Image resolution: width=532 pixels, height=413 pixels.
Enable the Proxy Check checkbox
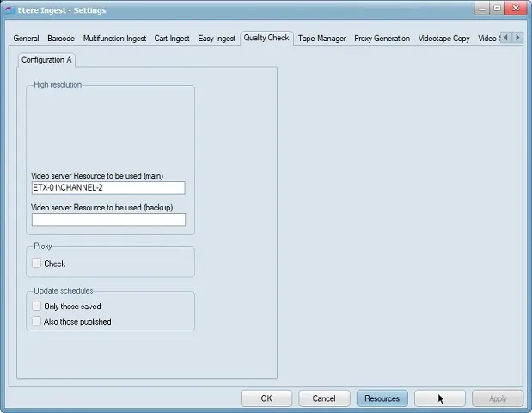coord(36,264)
